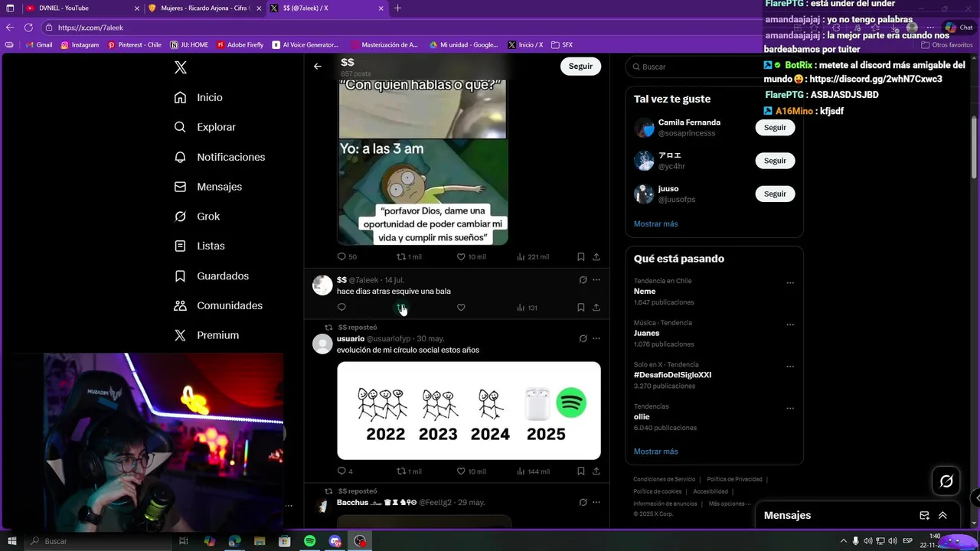The height and width of the screenshot is (551, 980).
Task: Share the 3 am meme post
Action: [x=596, y=257]
